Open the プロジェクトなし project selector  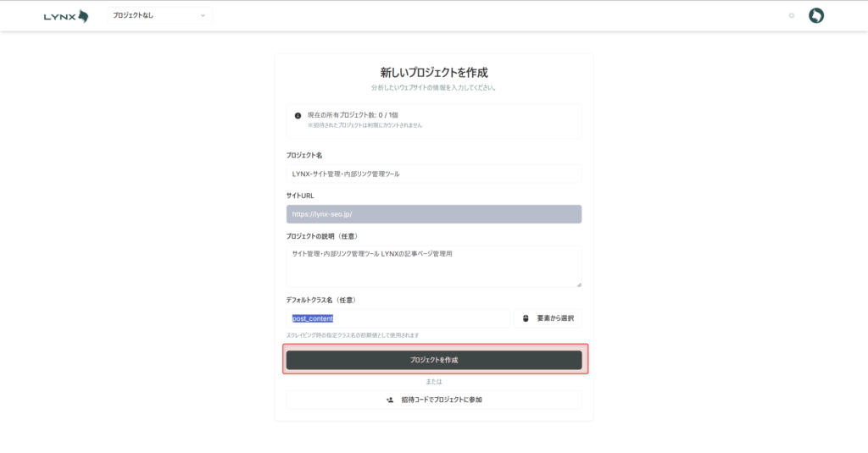click(x=159, y=16)
